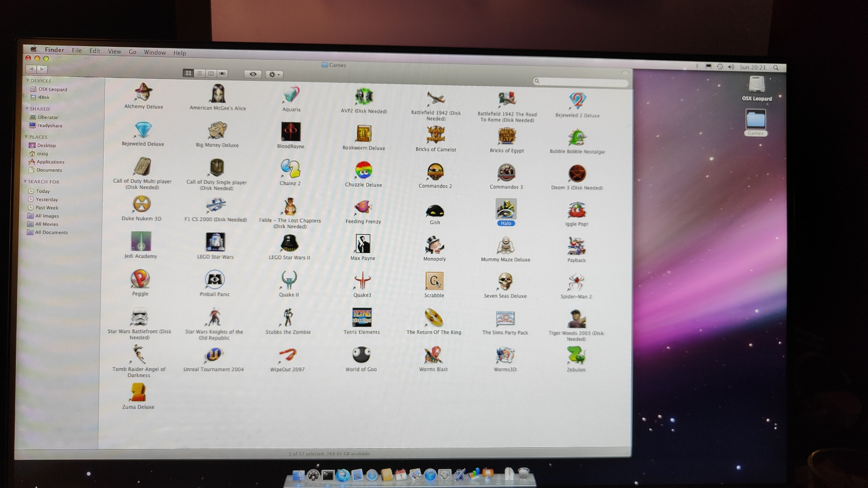Select the LEGO Star Wars II icon
The height and width of the screenshot is (488, 868).
point(289,243)
